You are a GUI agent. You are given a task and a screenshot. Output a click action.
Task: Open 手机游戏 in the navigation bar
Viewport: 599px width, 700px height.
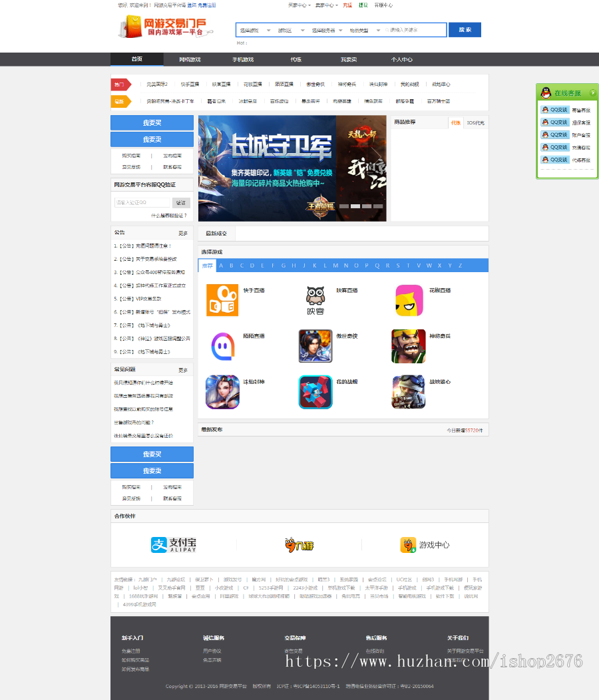tap(243, 59)
